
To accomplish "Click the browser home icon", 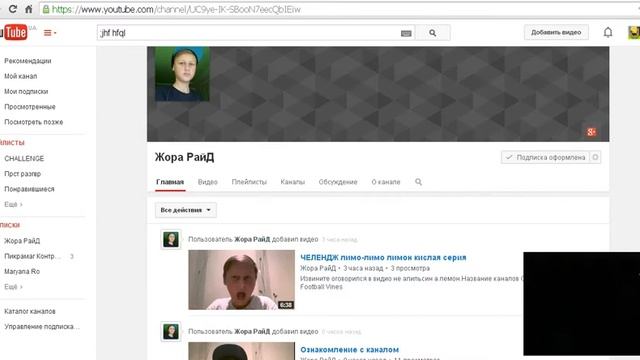I will [29, 9].
